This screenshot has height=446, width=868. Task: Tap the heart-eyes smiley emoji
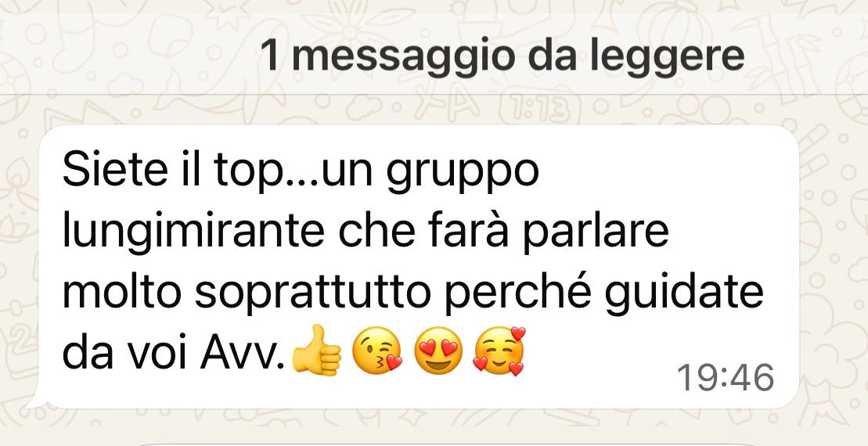438,351
